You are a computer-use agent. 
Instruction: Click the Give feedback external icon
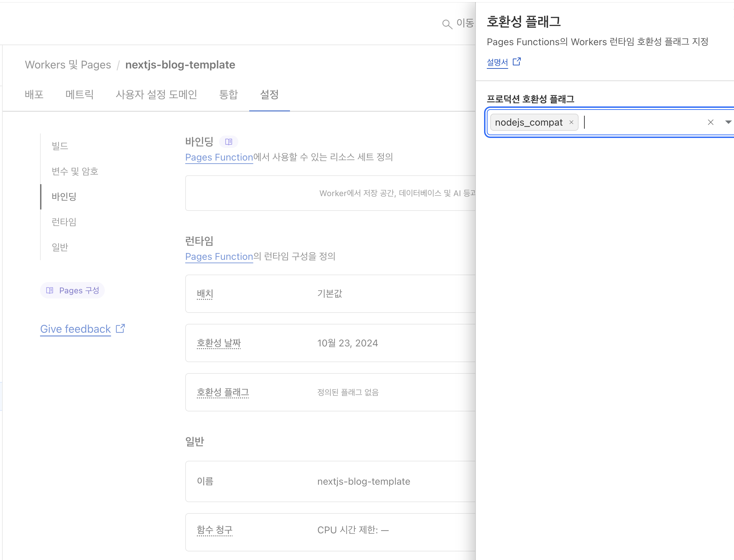click(121, 329)
